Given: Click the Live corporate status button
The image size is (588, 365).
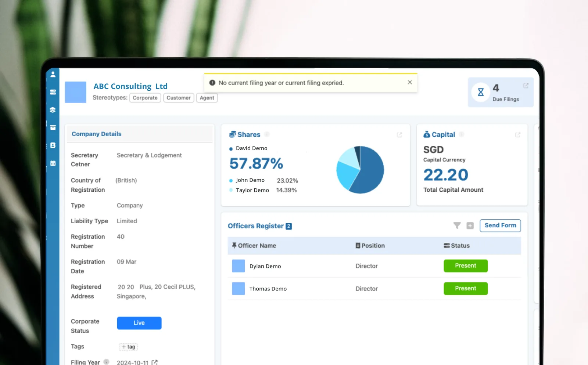Looking at the screenshot, I should click(139, 323).
